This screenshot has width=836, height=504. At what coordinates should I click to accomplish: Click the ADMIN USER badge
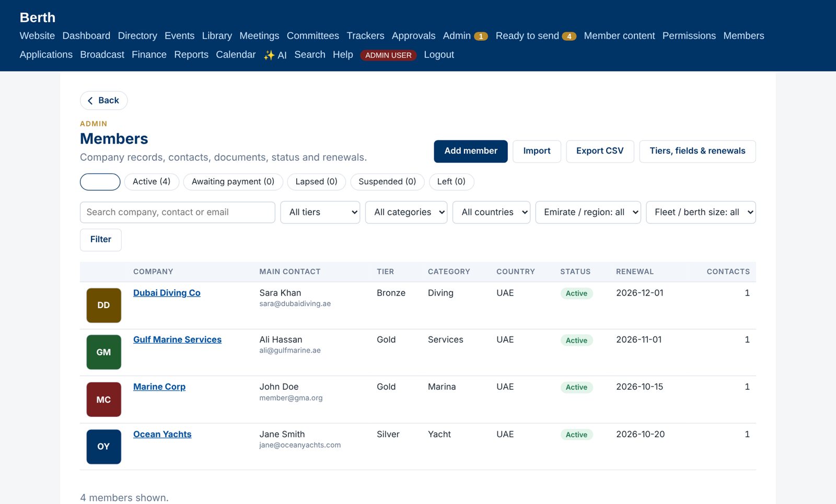pyautogui.click(x=388, y=55)
